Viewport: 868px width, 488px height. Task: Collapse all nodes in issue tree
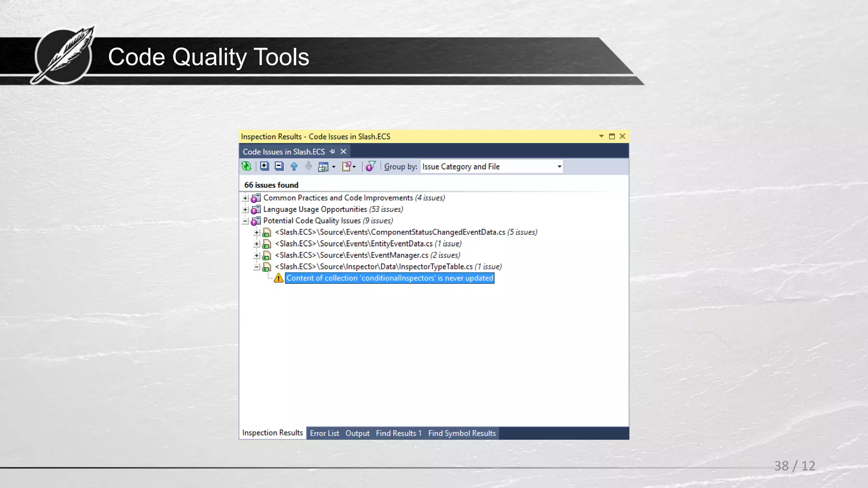pyautogui.click(x=279, y=166)
